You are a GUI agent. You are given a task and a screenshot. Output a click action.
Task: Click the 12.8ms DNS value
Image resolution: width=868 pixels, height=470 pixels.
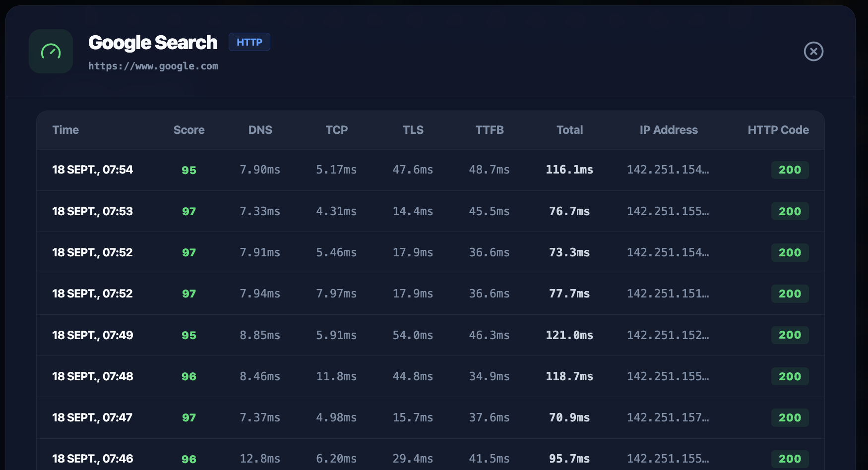[x=260, y=459]
